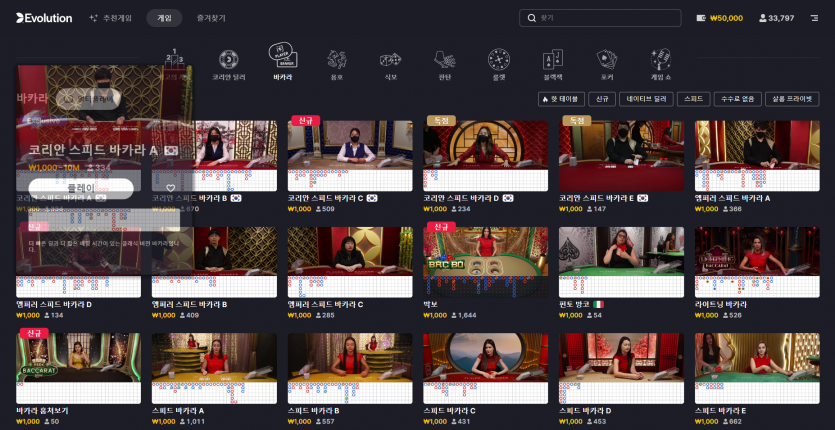Open the 게임 쇼 microphone category

tap(661, 66)
